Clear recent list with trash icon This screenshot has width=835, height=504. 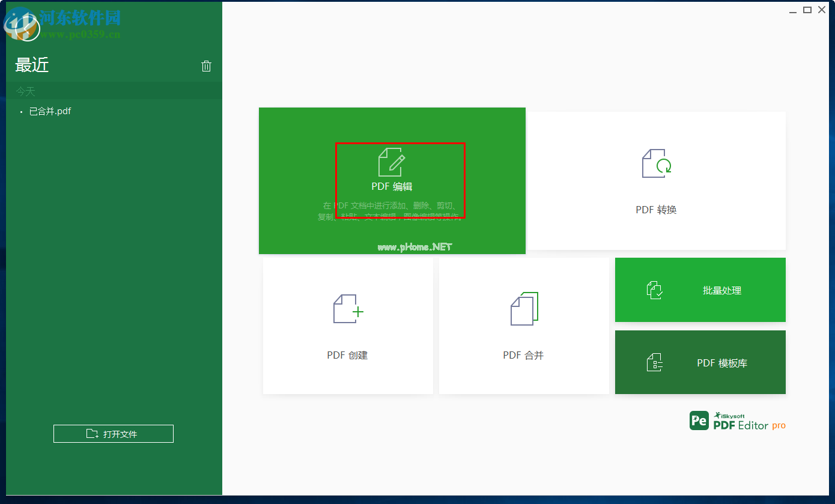(x=206, y=66)
